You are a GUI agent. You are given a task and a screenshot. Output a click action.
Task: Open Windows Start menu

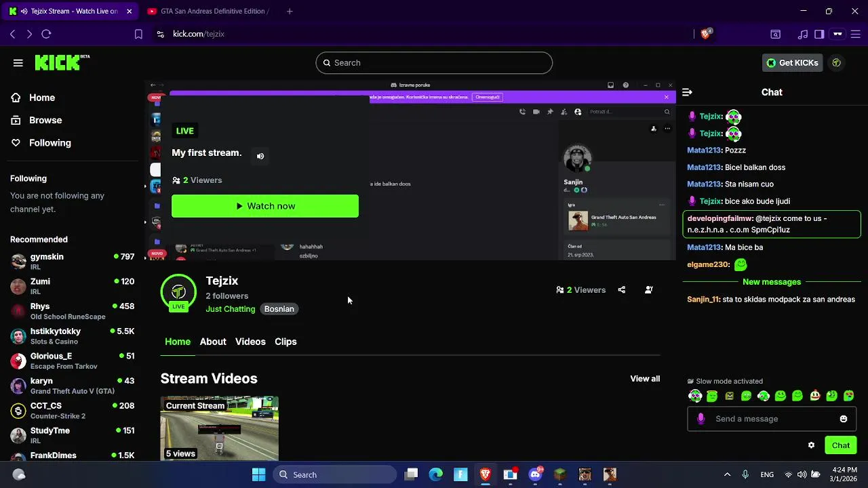258,474
